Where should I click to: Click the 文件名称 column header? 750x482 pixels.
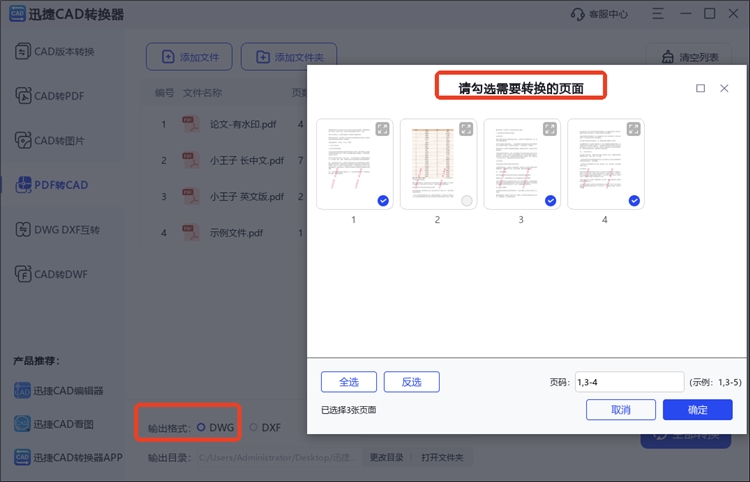pos(202,93)
